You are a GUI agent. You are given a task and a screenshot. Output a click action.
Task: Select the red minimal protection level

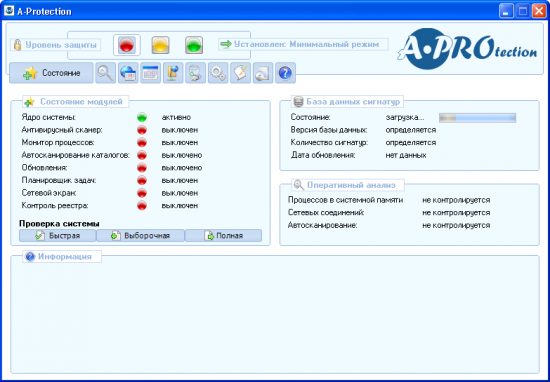pyautogui.click(x=127, y=45)
